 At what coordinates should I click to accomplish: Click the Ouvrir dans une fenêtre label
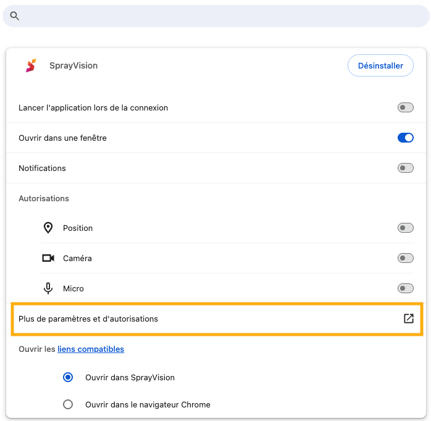click(x=63, y=138)
